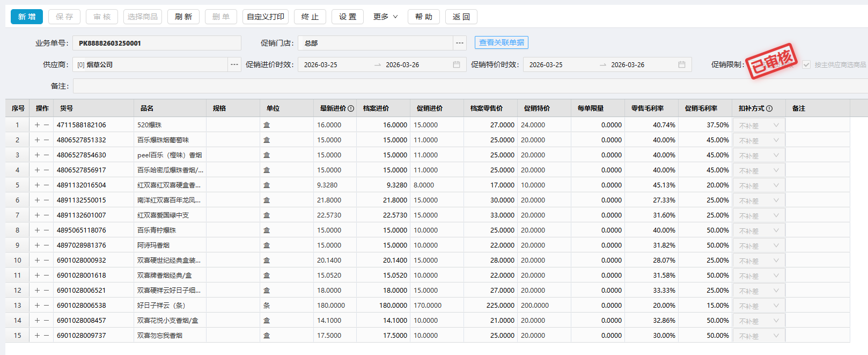Click info icon beside 扣补方式 header
The height and width of the screenshot is (355, 868).
(x=769, y=108)
